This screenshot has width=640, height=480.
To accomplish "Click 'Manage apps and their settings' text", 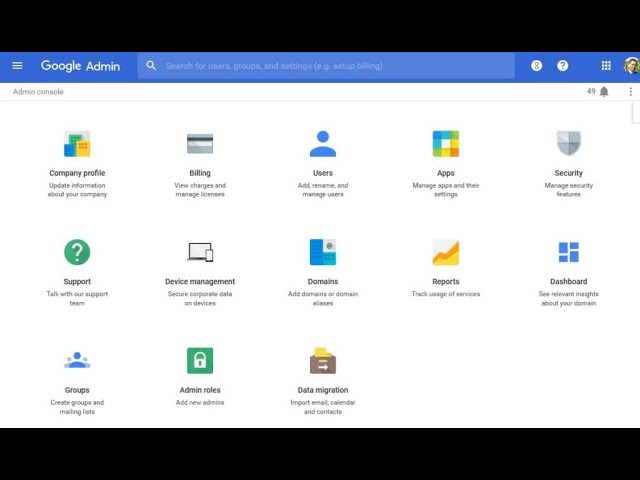I will [446, 190].
